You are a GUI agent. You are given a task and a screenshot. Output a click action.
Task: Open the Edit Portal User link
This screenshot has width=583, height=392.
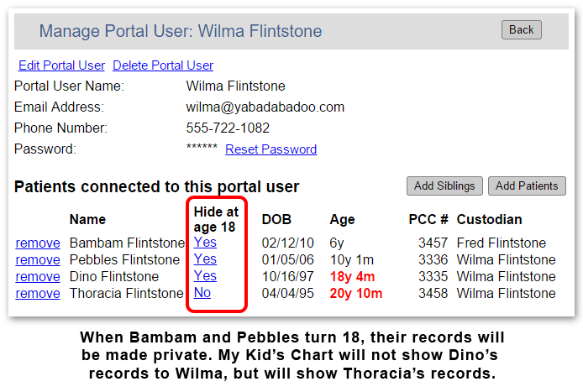tap(61, 65)
